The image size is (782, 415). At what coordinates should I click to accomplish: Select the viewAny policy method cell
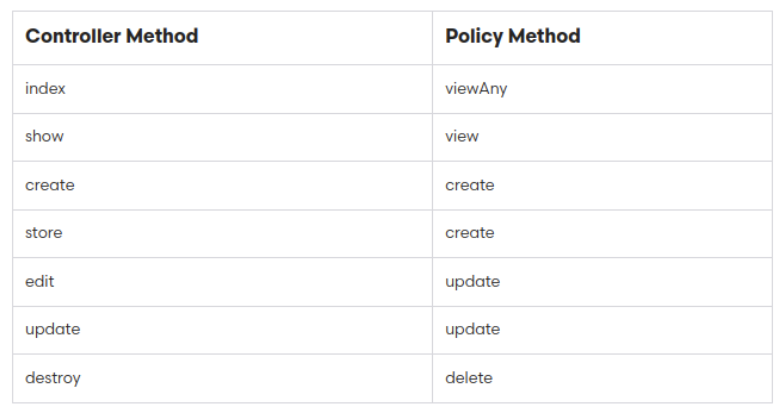[x=602, y=89]
